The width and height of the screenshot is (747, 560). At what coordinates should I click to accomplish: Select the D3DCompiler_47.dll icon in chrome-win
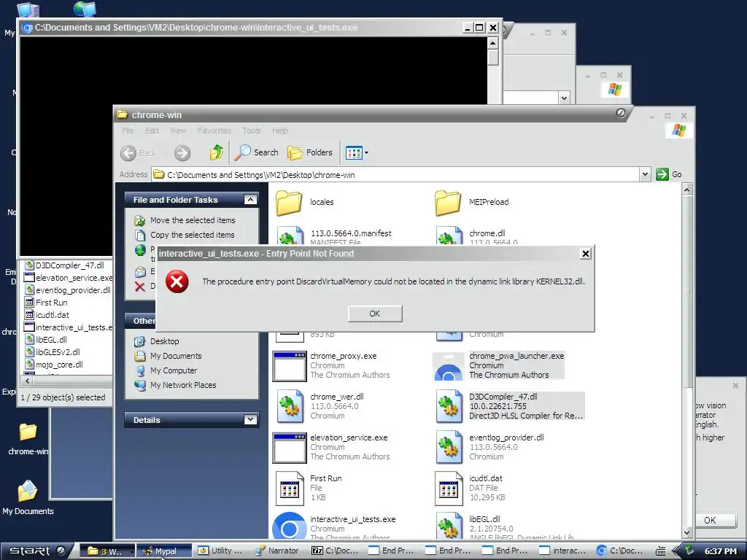449,406
